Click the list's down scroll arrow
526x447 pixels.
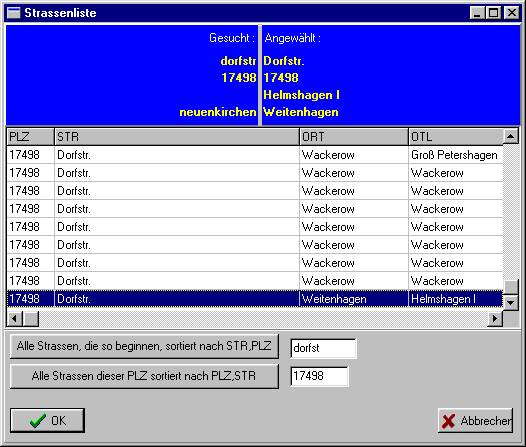click(x=511, y=302)
